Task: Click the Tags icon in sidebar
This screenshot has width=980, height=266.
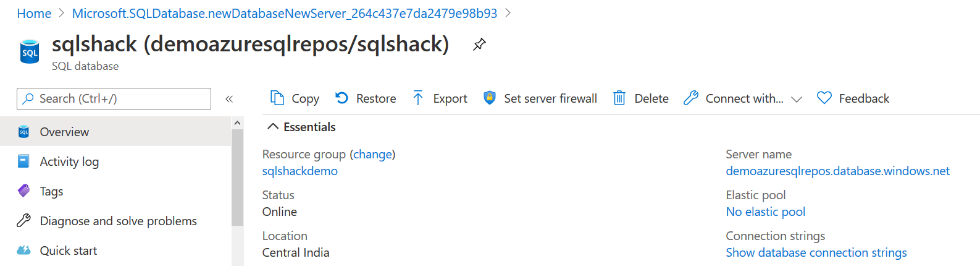Action: 23,191
